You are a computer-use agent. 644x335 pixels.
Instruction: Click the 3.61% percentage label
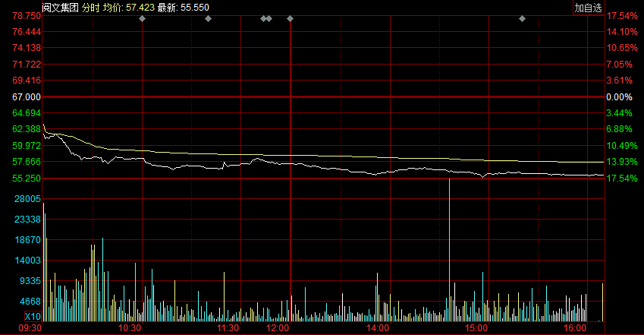point(620,81)
